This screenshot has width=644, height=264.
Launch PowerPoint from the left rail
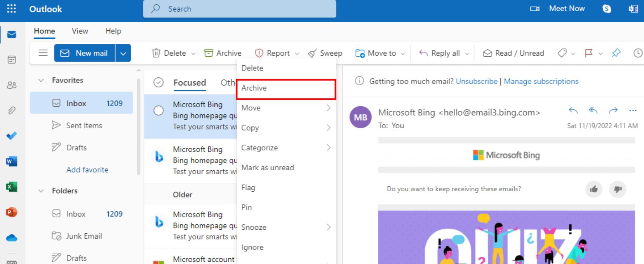[12, 212]
